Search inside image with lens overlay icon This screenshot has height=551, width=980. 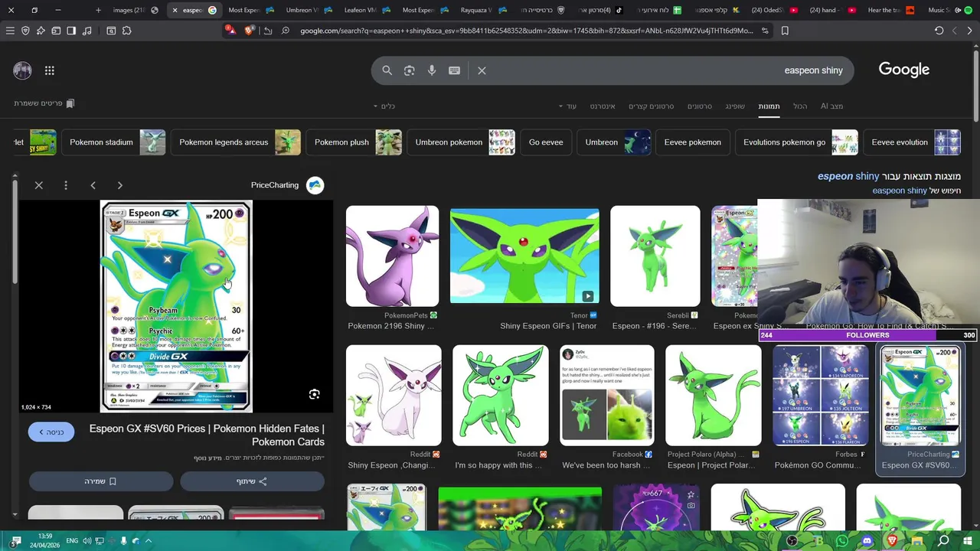click(x=314, y=394)
